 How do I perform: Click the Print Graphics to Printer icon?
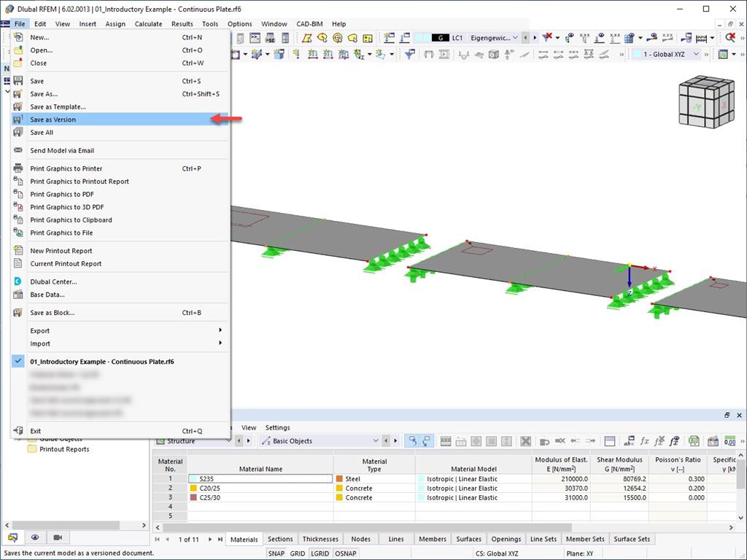point(18,168)
